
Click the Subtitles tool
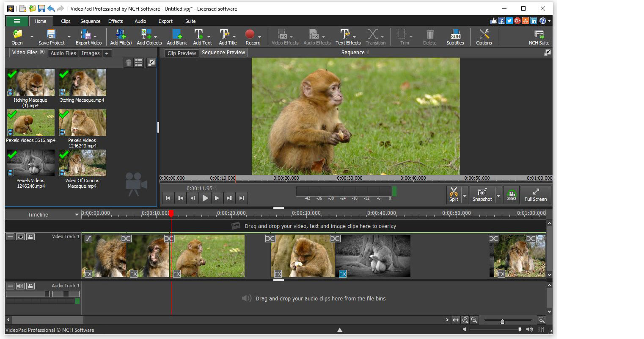pyautogui.click(x=455, y=37)
